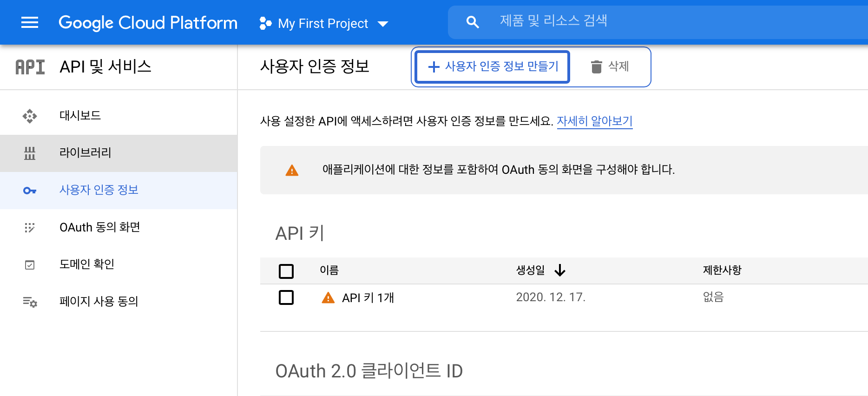
Task: Click the 생성일 sort arrow icon
Action: [x=560, y=270]
